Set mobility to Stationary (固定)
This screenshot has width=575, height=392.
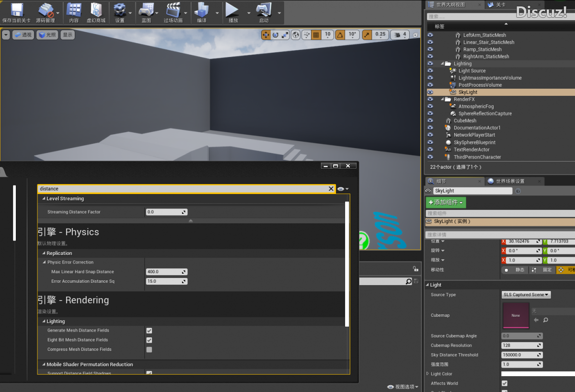pyautogui.click(x=542, y=270)
